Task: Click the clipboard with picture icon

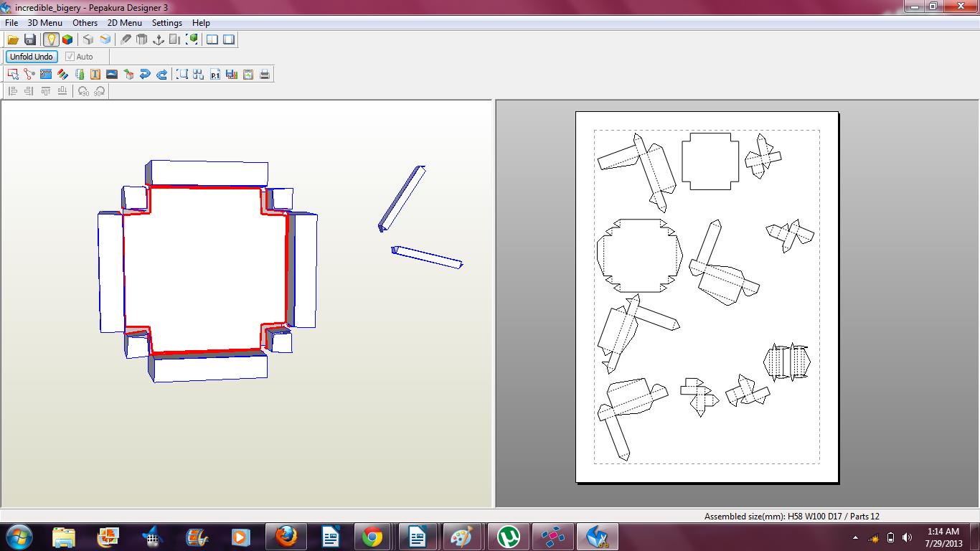Action: tap(248, 74)
